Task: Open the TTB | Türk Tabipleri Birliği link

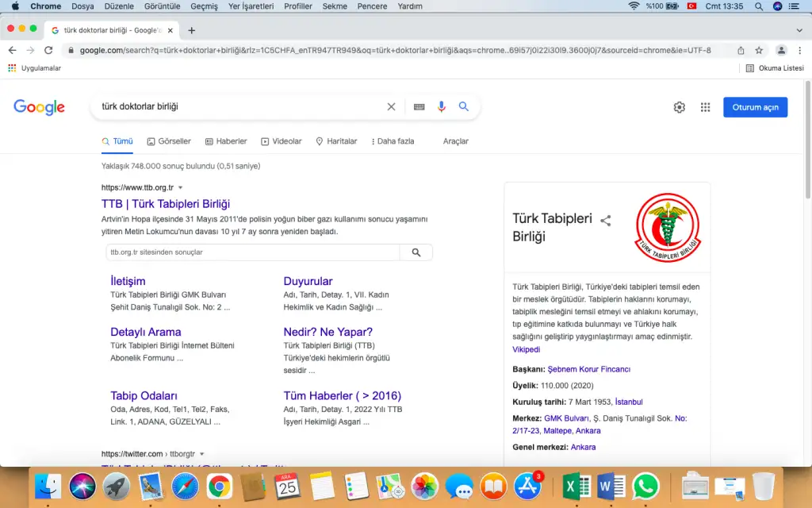Action: [165, 204]
